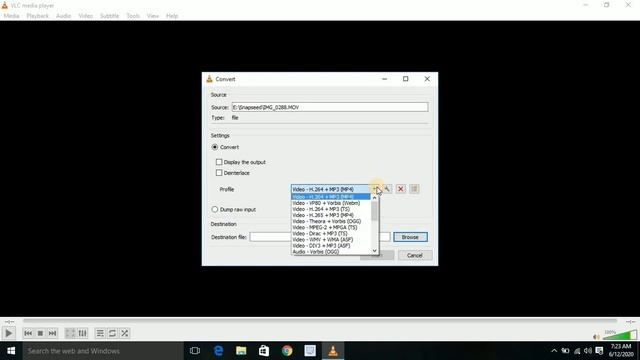Open the Help menu

click(172, 16)
